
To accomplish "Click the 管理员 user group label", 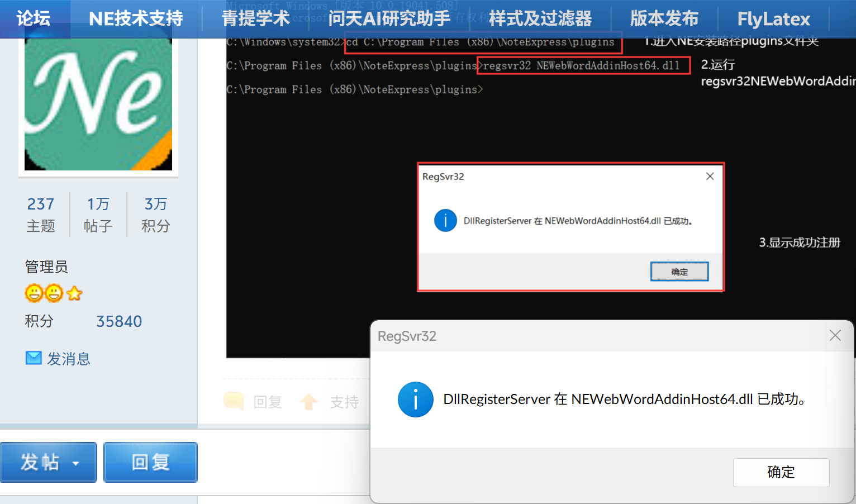I will coord(46,267).
